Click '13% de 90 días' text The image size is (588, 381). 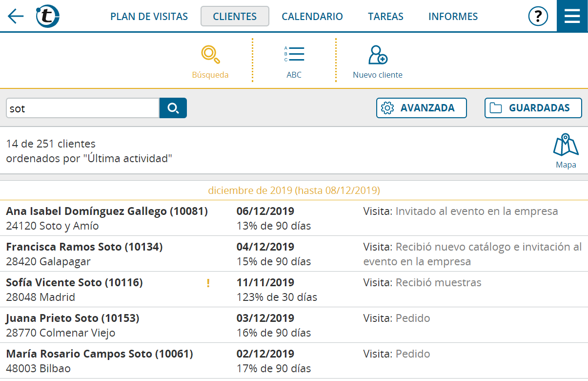pyautogui.click(x=274, y=226)
